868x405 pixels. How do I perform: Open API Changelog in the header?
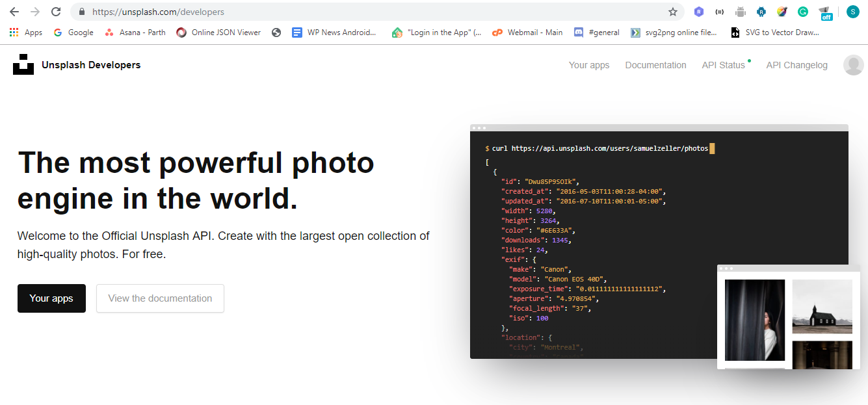tap(796, 65)
